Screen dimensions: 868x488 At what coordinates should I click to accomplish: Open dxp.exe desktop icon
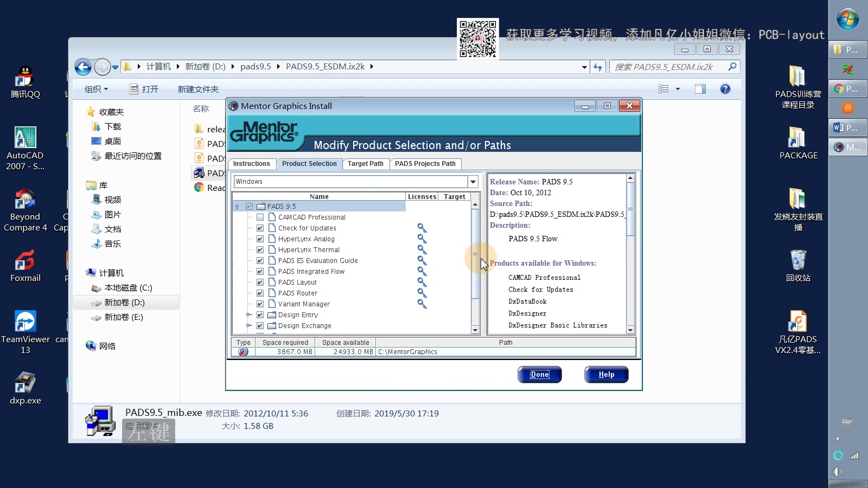(25, 388)
